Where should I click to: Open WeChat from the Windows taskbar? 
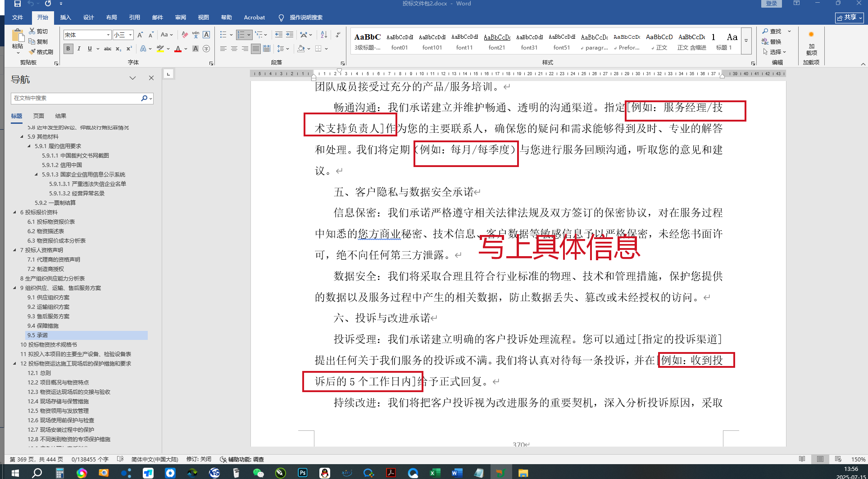(259, 473)
